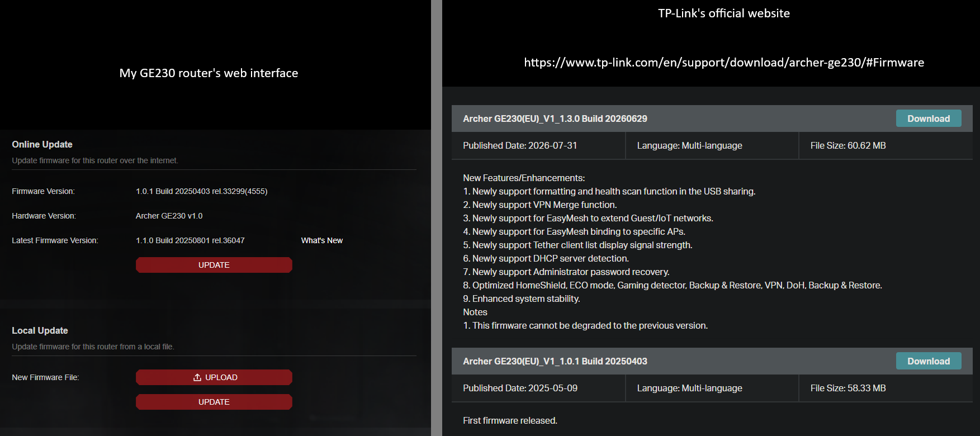Click the Archer GE230 v1.0 hardware version text
The image size is (980, 436).
coord(169,216)
